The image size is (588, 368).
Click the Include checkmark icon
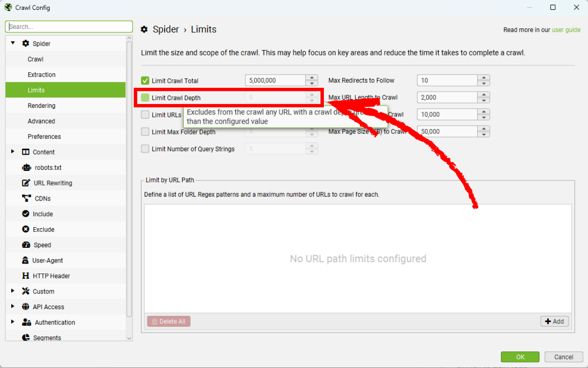pyautogui.click(x=26, y=214)
